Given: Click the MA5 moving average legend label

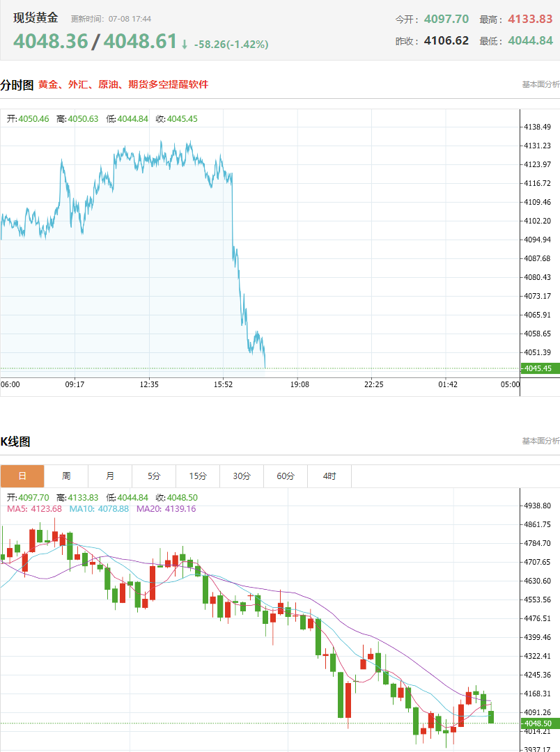Looking at the screenshot, I should point(35,509).
